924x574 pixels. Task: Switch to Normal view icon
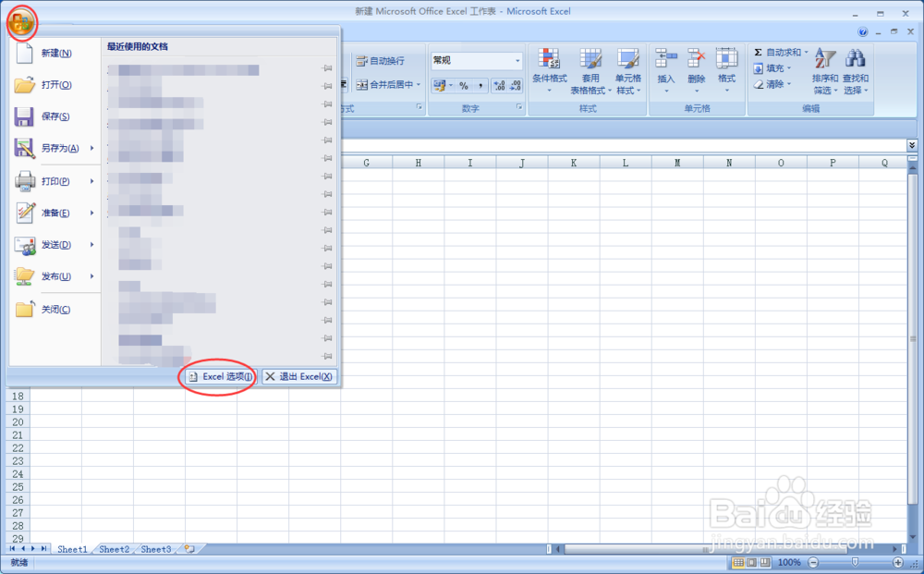coord(737,562)
